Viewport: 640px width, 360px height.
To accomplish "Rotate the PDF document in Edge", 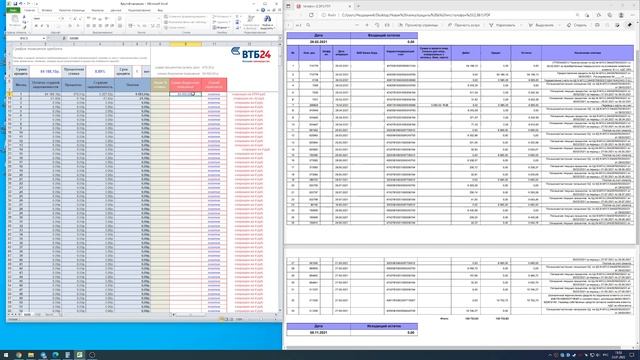I will pyautogui.click(x=377, y=25).
